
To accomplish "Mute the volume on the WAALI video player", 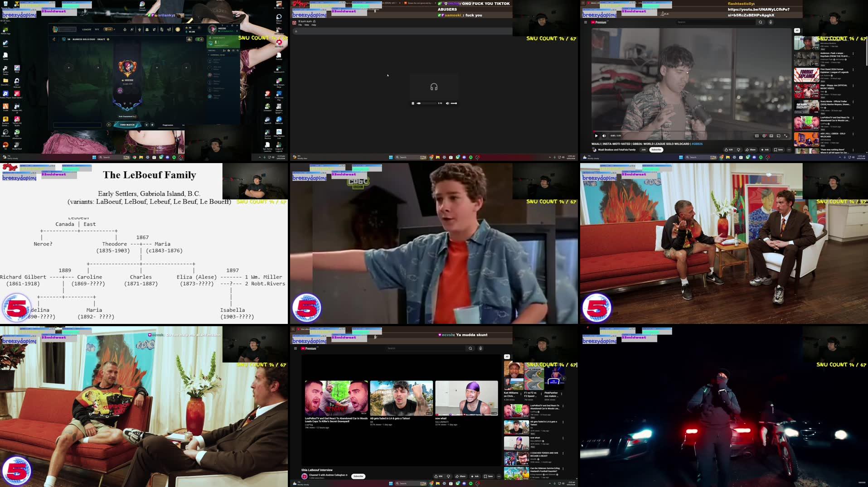I will [604, 136].
